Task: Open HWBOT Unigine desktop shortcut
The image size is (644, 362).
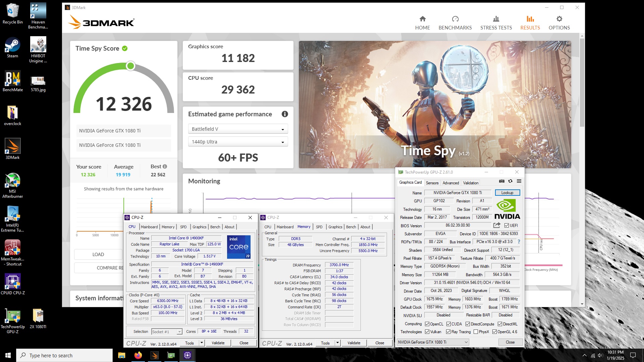Action: 38,50
